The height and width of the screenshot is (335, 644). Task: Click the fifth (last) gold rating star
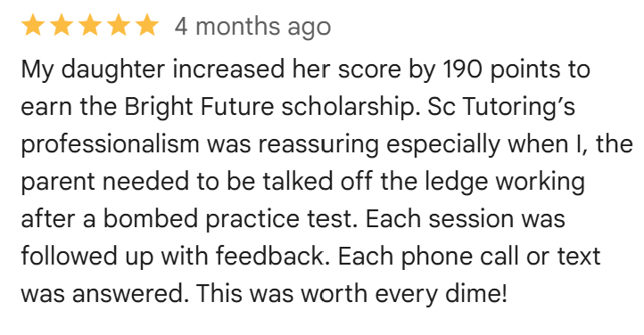click(147, 26)
